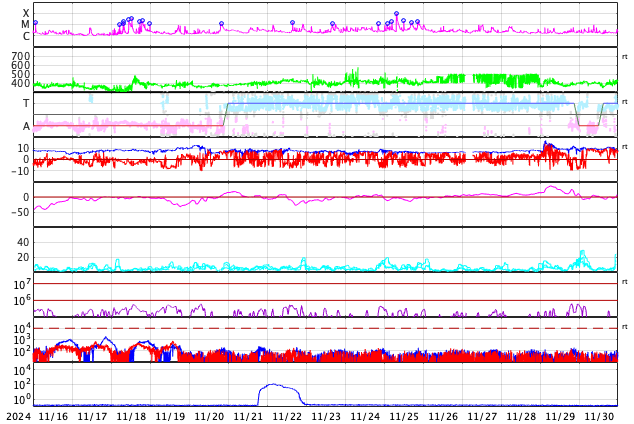The height and width of the screenshot is (424, 634).
Task: Select the 11/19 date label
Action: click(170, 416)
